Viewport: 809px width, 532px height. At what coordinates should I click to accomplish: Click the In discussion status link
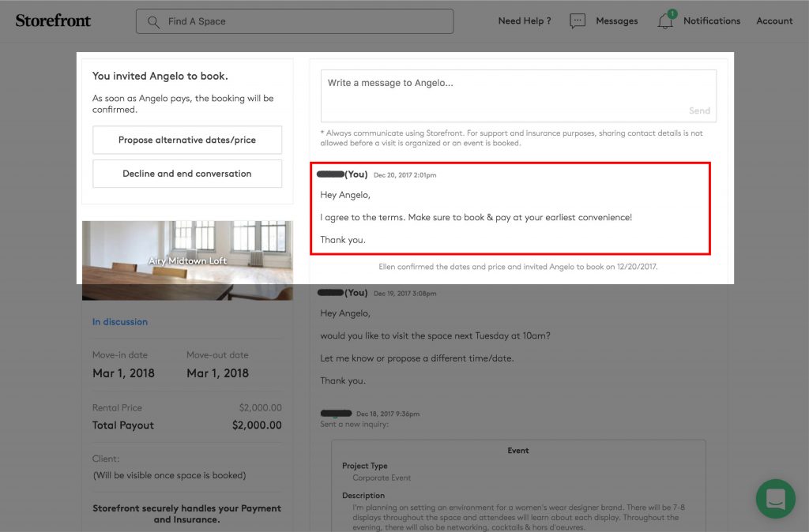[120, 322]
